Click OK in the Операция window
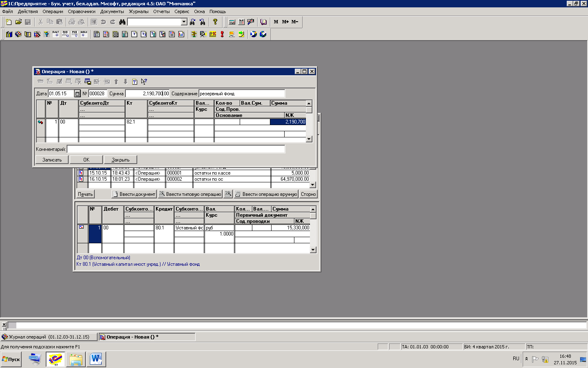 [x=86, y=160]
